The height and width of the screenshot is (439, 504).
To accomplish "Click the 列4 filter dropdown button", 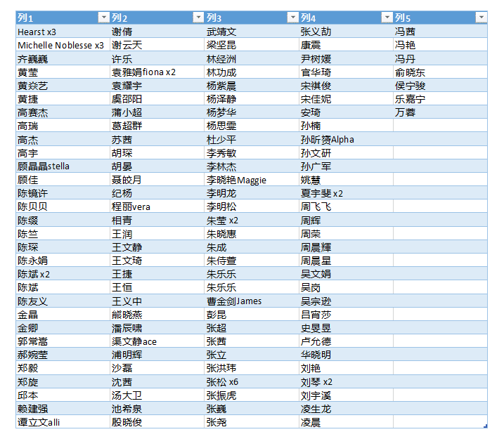I will [387, 18].
